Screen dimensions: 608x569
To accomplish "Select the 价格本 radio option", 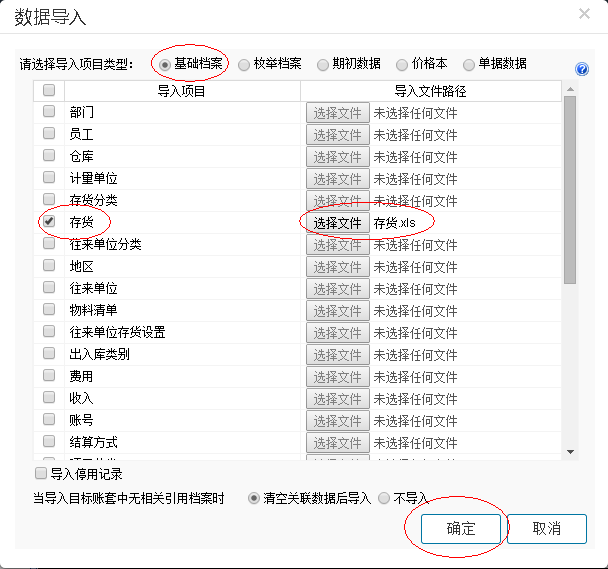I will tap(403, 64).
